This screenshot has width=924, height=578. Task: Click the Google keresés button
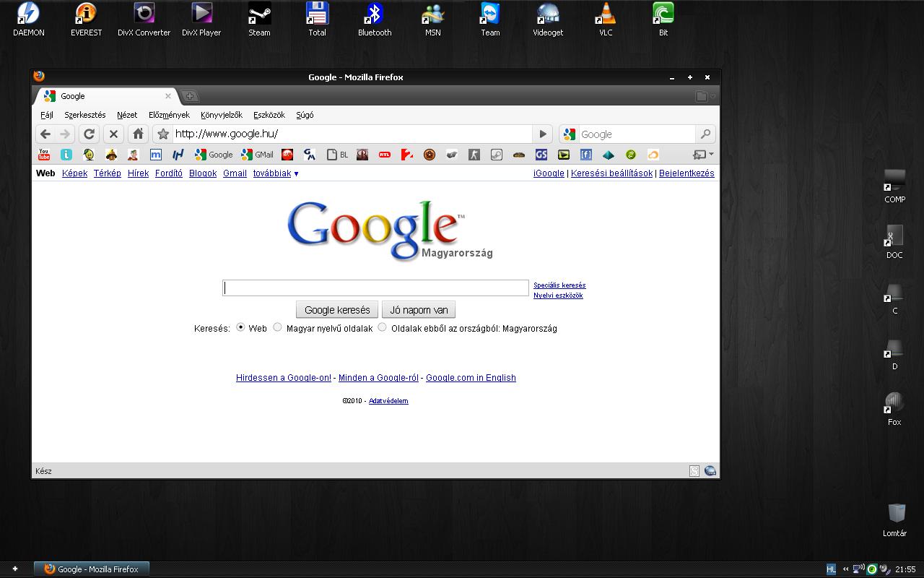(337, 310)
